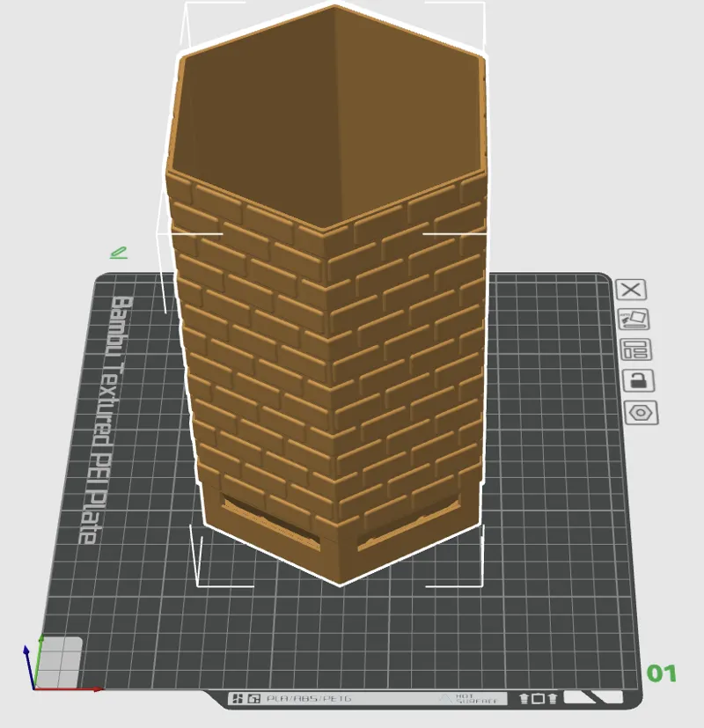The image size is (704, 728).
Task: Click the plate name edit pencil icon
Action: (x=119, y=253)
